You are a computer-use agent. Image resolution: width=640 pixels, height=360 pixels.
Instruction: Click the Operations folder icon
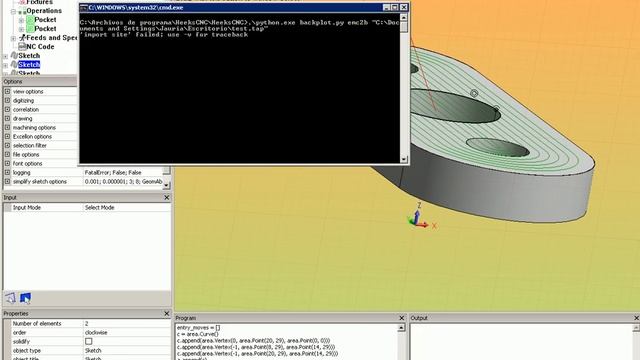pyautogui.click(x=22, y=11)
